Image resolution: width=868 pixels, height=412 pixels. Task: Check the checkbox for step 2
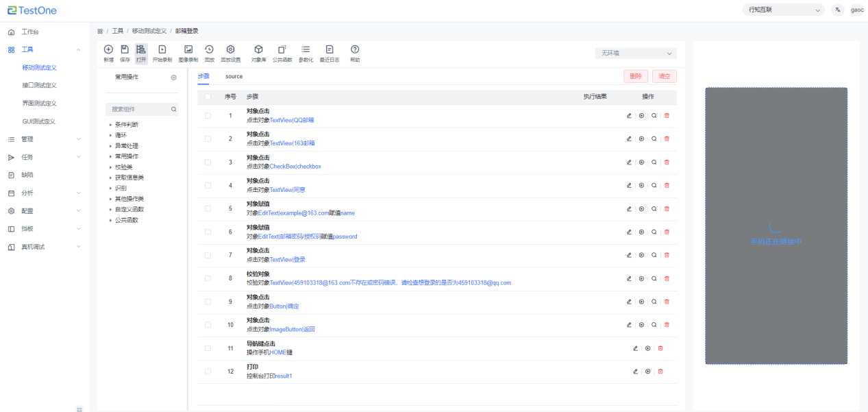[x=208, y=139]
